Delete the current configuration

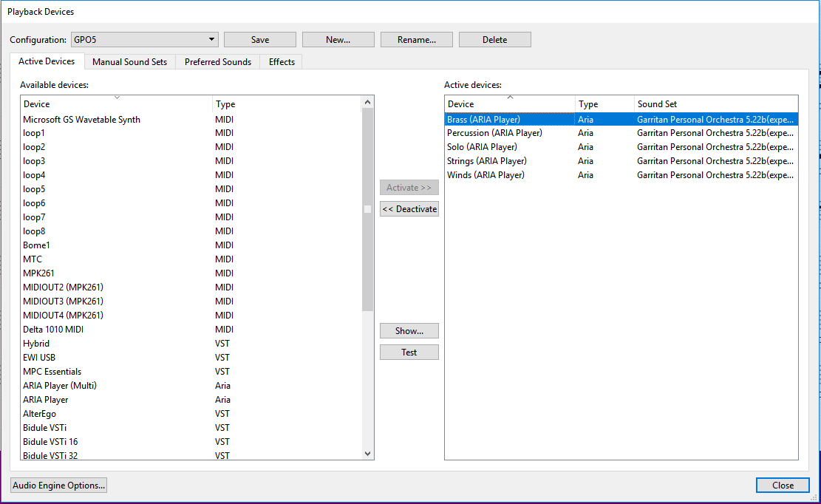pyautogui.click(x=494, y=40)
